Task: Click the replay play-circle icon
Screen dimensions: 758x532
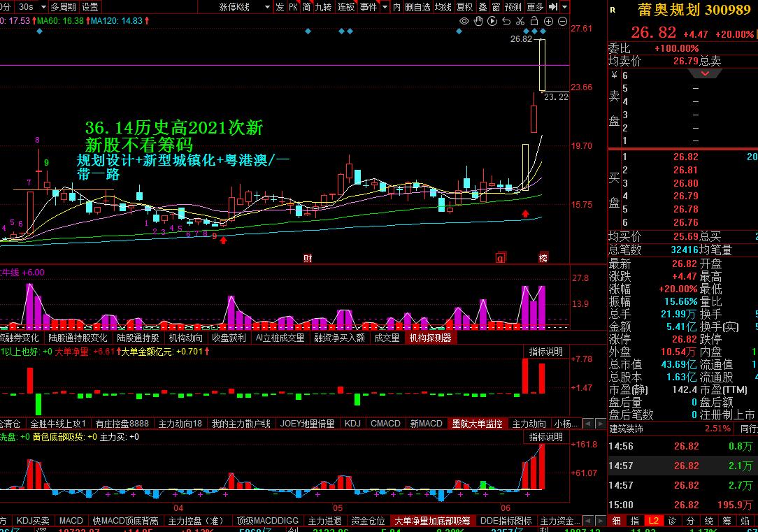Action: pyautogui.click(x=492, y=21)
